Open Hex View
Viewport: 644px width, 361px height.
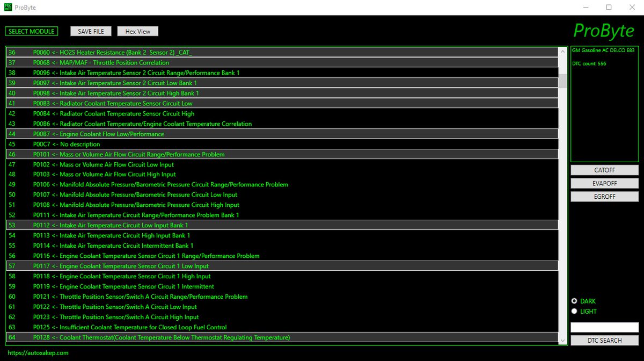tap(138, 31)
